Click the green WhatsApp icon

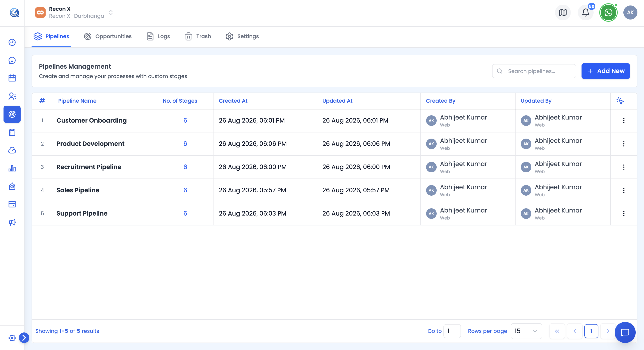click(608, 12)
